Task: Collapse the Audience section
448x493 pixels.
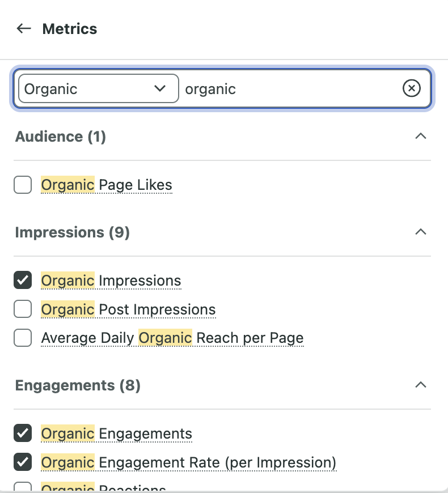Action: (420, 137)
